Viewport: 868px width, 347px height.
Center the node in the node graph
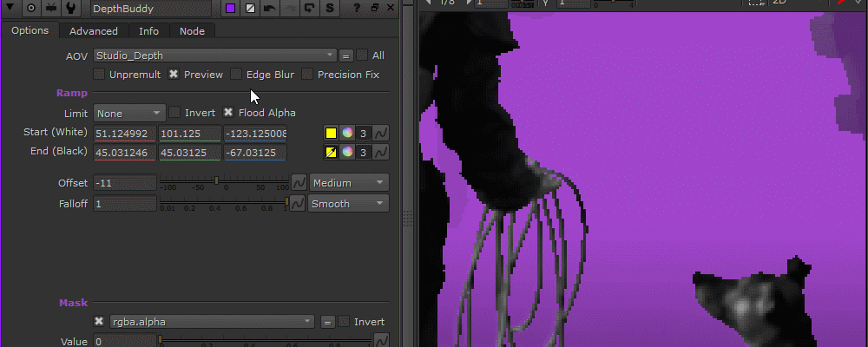[31, 9]
